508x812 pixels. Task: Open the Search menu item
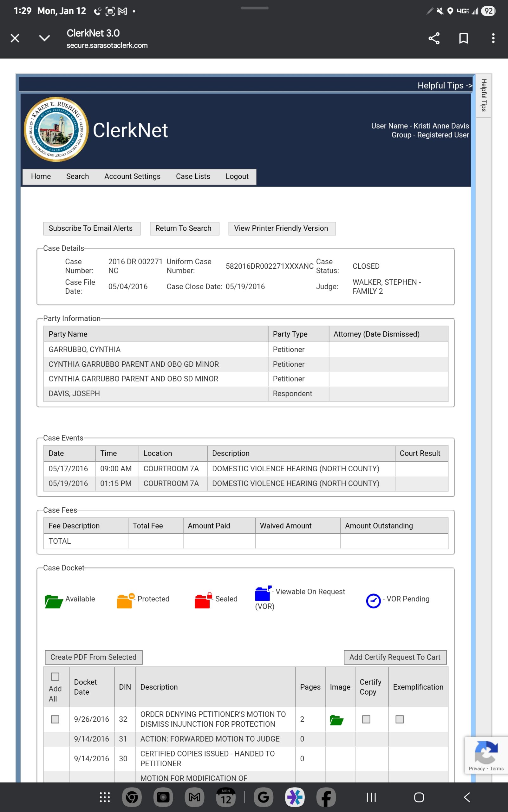pyautogui.click(x=77, y=176)
